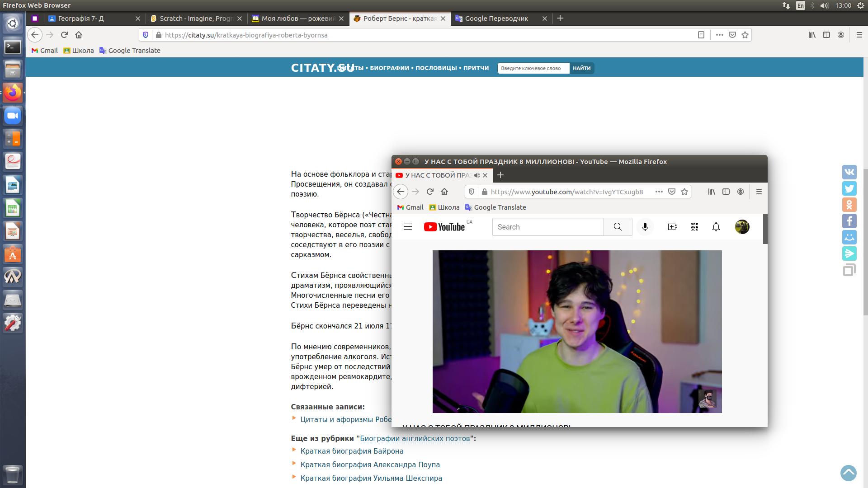Open YouTube hamburger guide menu
Viewport: 868px width, 488px height.
click(x=408, y=227)
